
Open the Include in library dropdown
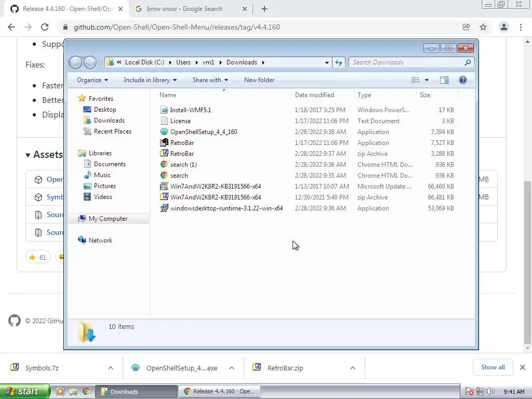[x=150, y=80]
